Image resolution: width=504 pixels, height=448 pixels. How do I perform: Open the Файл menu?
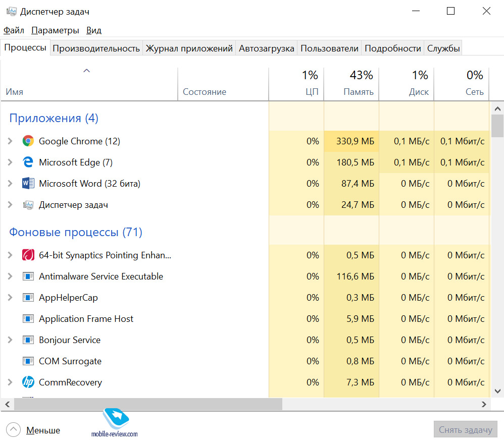(14, 30)
